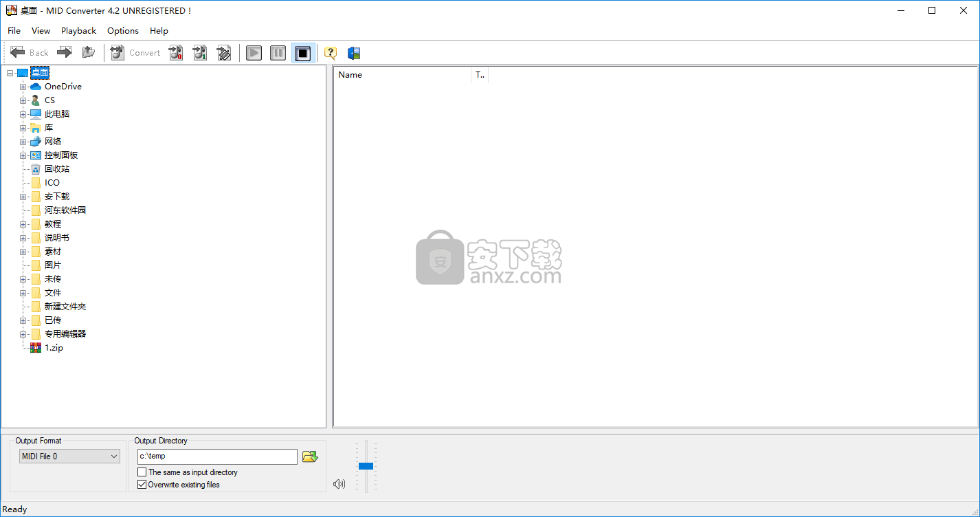The width and height of the screenshot is (980, 517).
Task: Click the Forward arrow toolbar icon
Action: [x=65, y=53]
